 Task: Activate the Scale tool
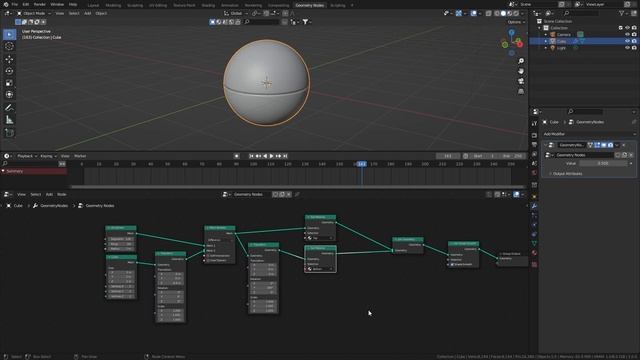tap(9, 83)
